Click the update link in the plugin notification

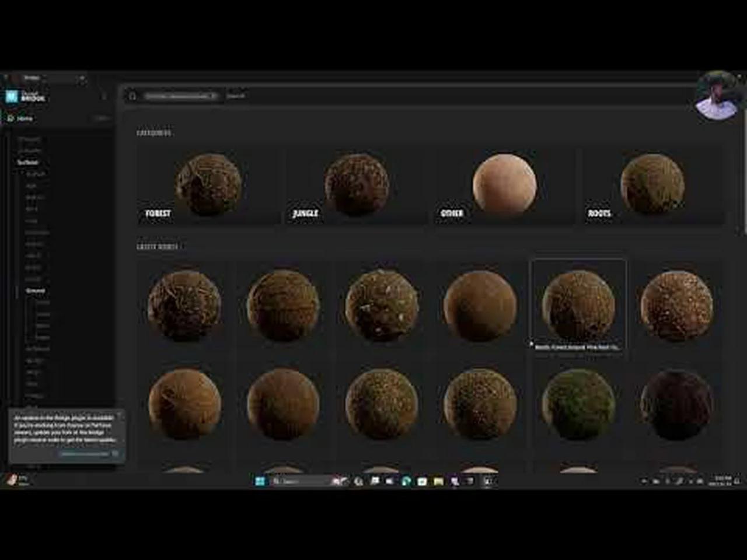pyautogui.click(x=88, y=453)
